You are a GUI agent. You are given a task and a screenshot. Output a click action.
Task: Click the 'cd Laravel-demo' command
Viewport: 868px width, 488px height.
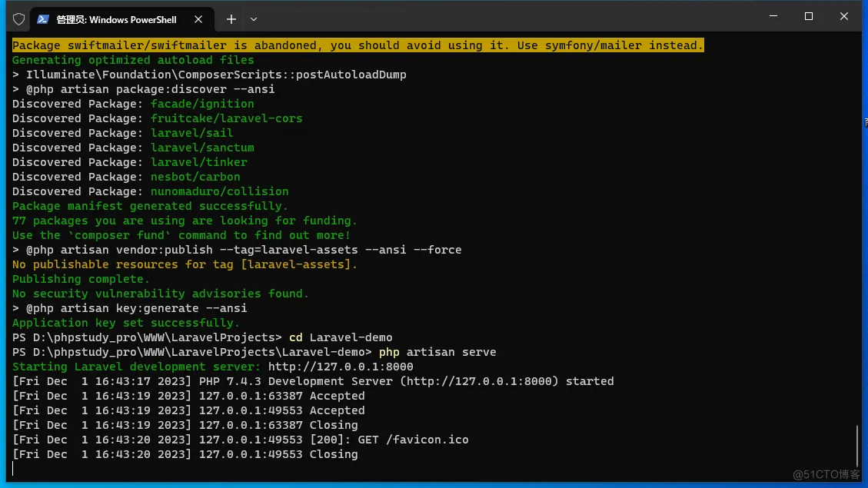(x=341, y=337)
